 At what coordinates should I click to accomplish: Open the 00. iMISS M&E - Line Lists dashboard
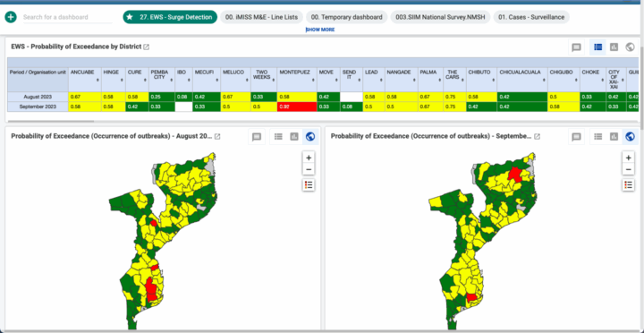pos(261,17)
